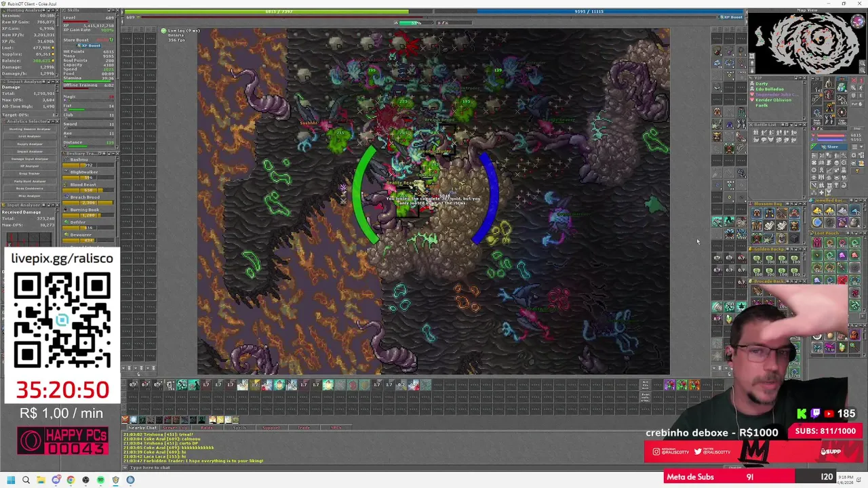Image resolution: width=868 pixels, height=488 pixels.
Task: Open the Hunting Session Analyser
Action: pyautogui.click(x=31, y=129)
